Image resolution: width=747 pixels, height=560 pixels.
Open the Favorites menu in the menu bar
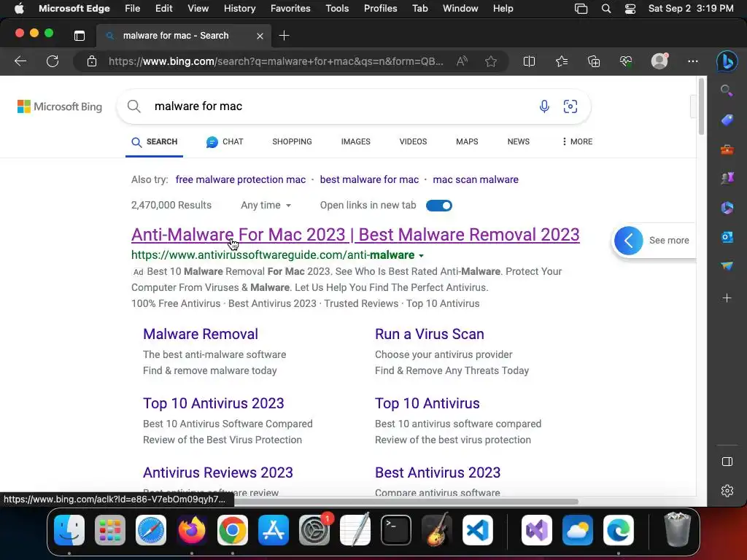pyautogui.click(x=290, y=8)
